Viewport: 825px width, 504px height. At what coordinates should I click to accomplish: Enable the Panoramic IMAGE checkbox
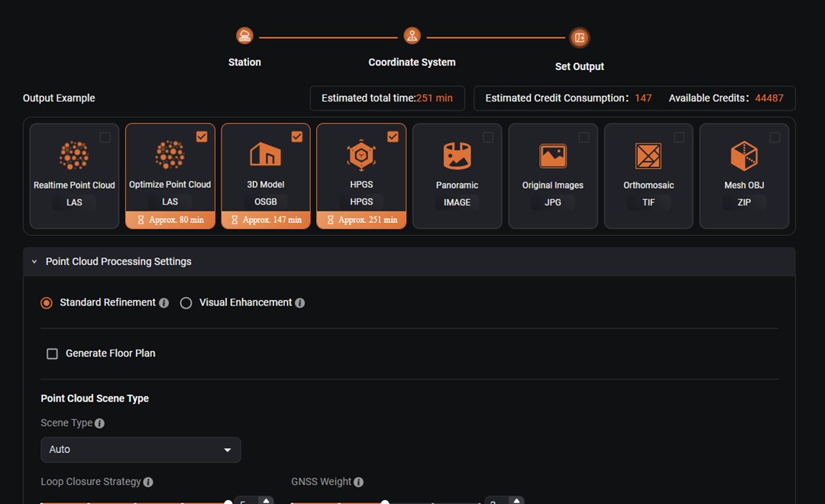tap(488, 137)
